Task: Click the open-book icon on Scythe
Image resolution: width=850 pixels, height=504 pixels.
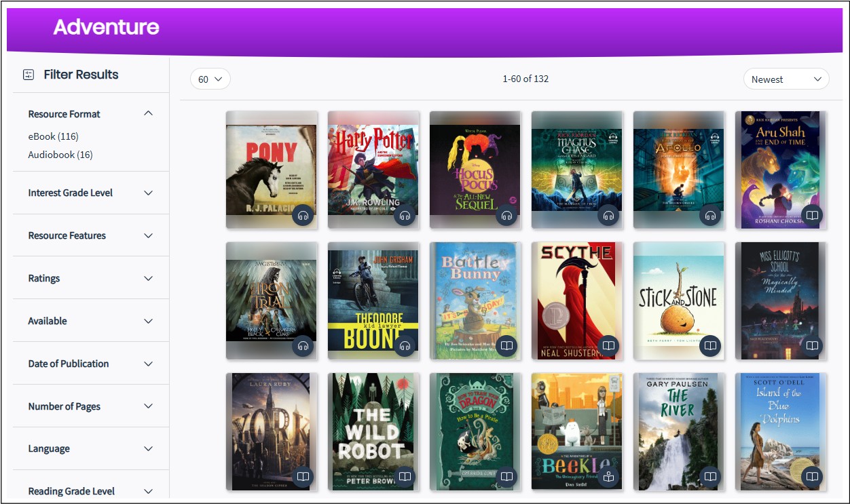Action: click(x=608, y=346)
